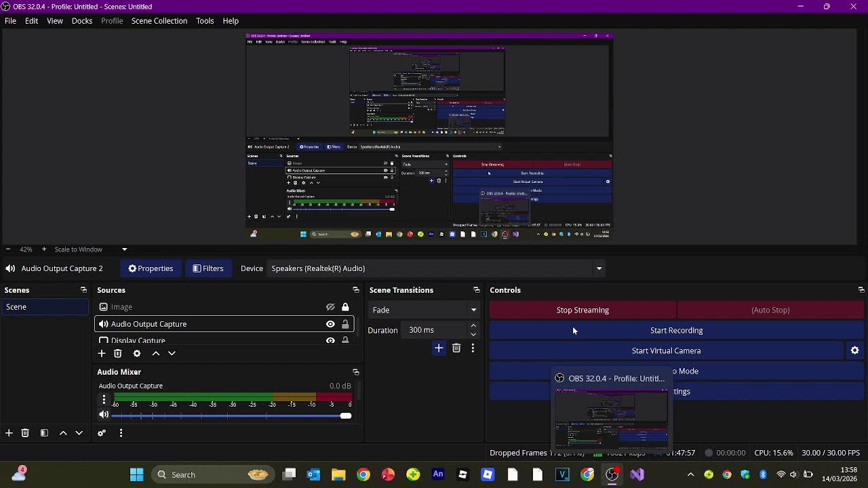Open the File menu
Image resolution: width=868 pixels, height=488 pixels.
[10, 21]
